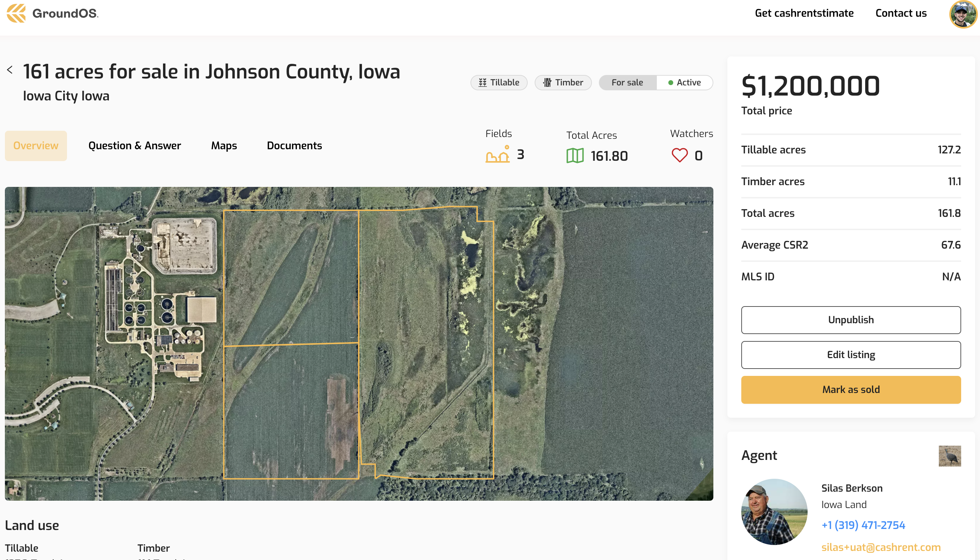
Task: Click the Edit listing button
Action: point(851,355)
